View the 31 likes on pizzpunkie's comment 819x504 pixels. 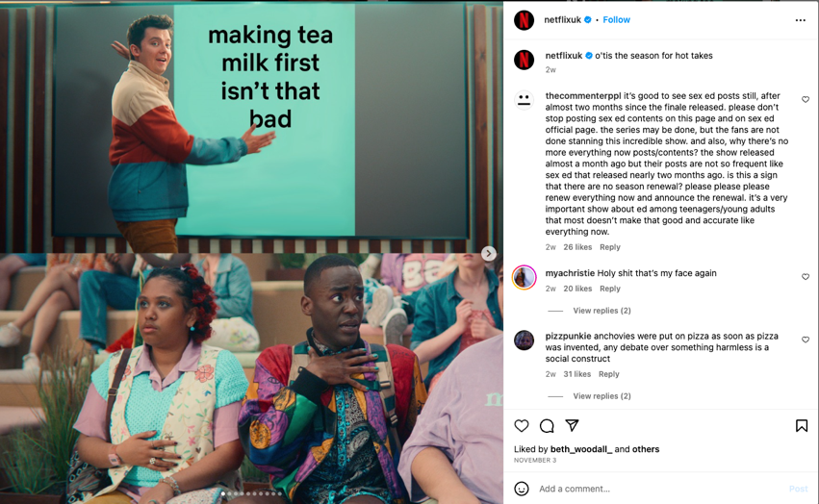(x=577, y=374)
